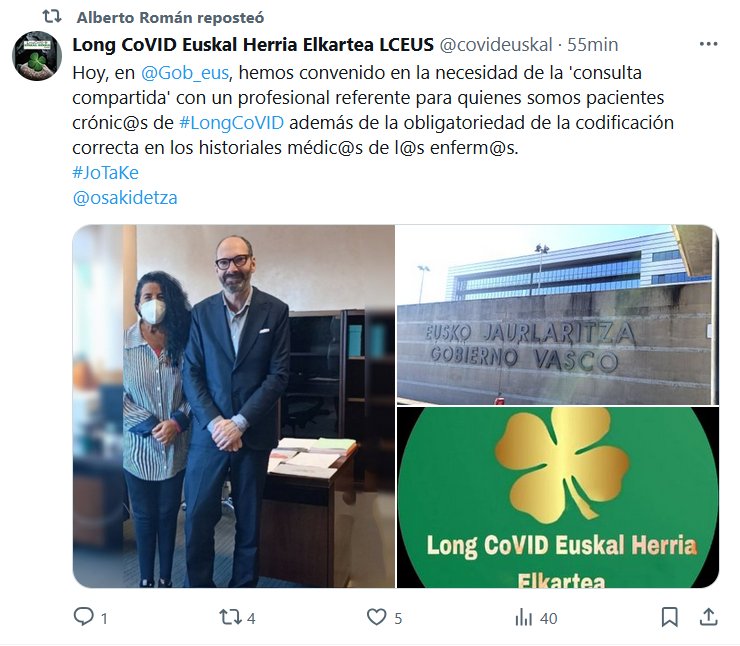
Task: Open the green clover logo image
Action: pos(558,497)
